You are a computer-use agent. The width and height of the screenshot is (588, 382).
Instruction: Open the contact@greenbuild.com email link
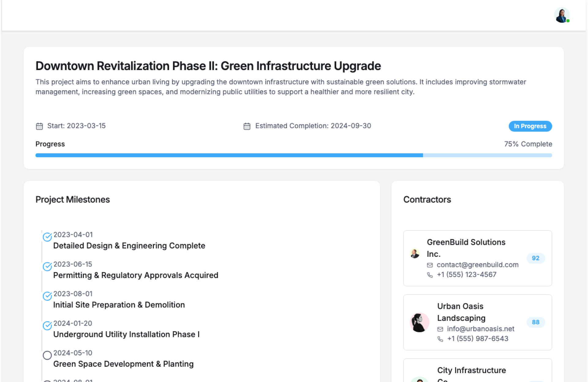click(x=477, y=265)
